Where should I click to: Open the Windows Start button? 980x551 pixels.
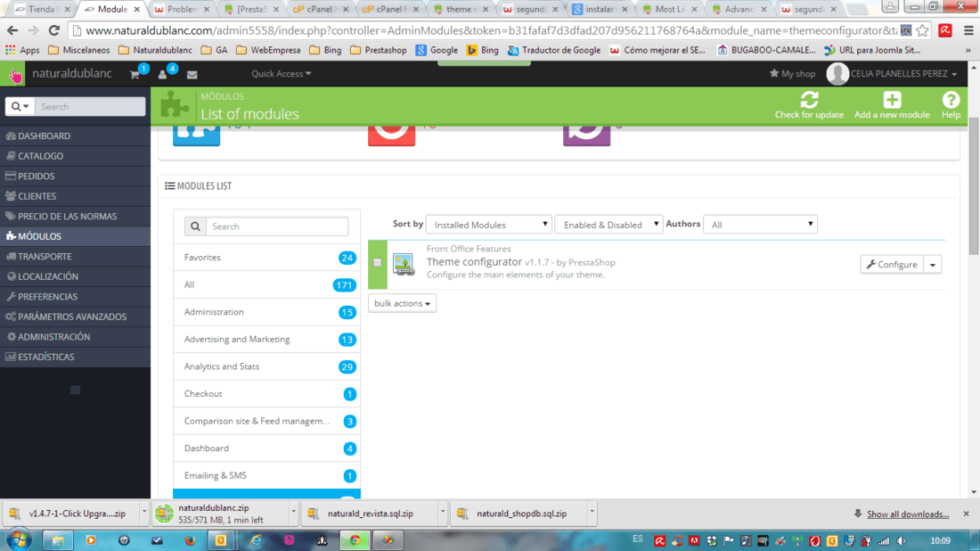click(x=19, y=539)
